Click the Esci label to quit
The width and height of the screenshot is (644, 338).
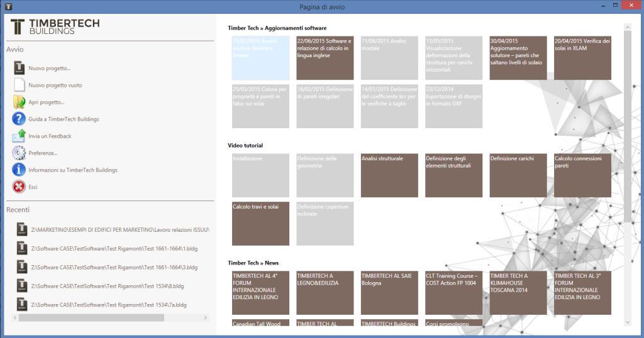click(x=33, y=187)
